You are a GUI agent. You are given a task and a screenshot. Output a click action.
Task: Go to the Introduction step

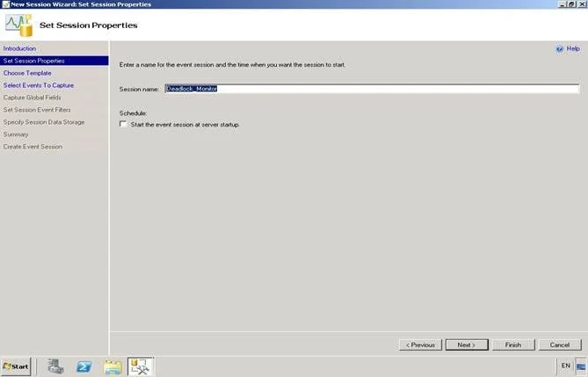[x=19, y=48]
